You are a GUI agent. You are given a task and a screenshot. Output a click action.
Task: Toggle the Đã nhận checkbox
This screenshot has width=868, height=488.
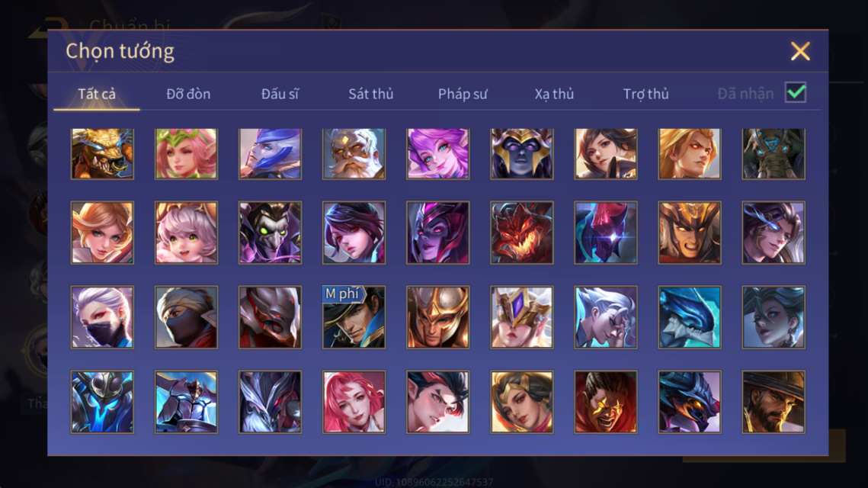[796, 92]
